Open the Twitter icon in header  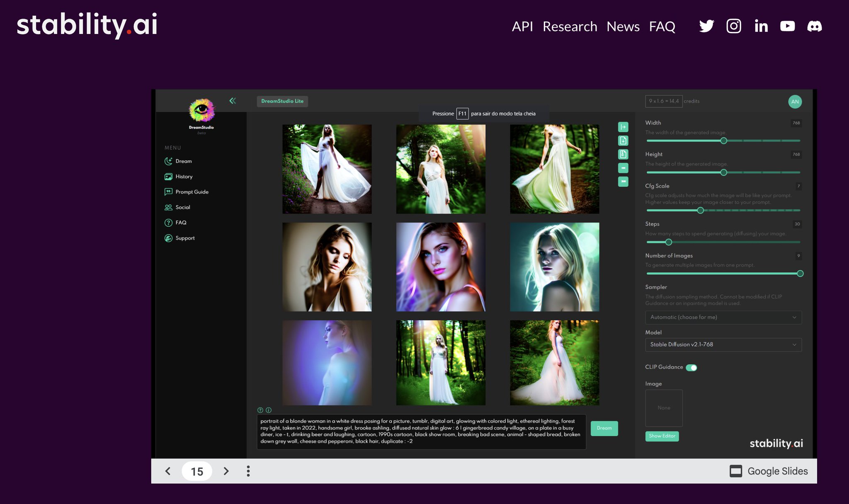click(x=706, y=26)
